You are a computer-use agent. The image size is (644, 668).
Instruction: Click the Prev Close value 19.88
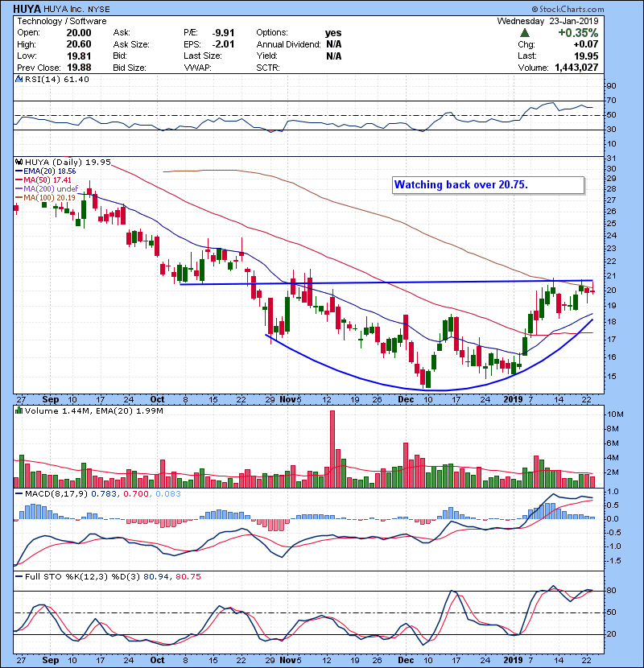point(79,68)
